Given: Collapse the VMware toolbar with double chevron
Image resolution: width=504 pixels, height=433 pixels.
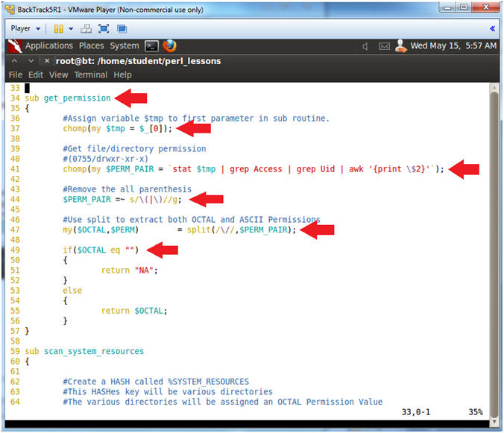Looking at the screenshot, I should pyautogui.click(x=492, y=29).
